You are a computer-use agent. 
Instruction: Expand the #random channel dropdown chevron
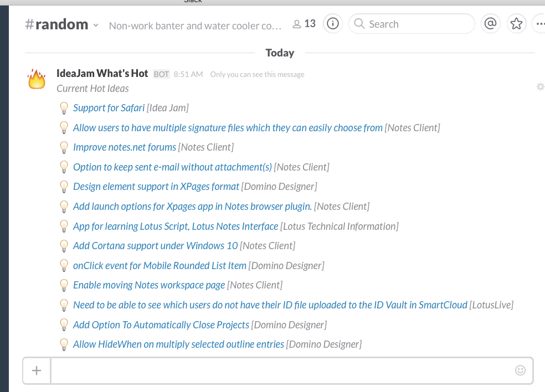96,25
